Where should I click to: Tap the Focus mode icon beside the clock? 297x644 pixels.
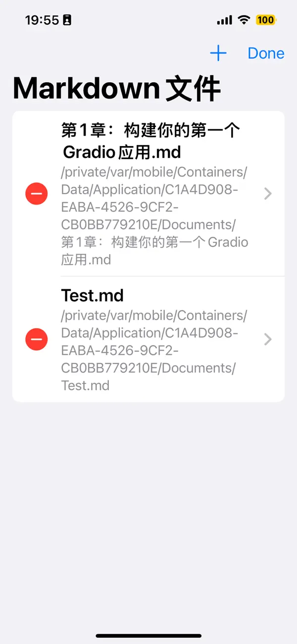coord(66,20)
